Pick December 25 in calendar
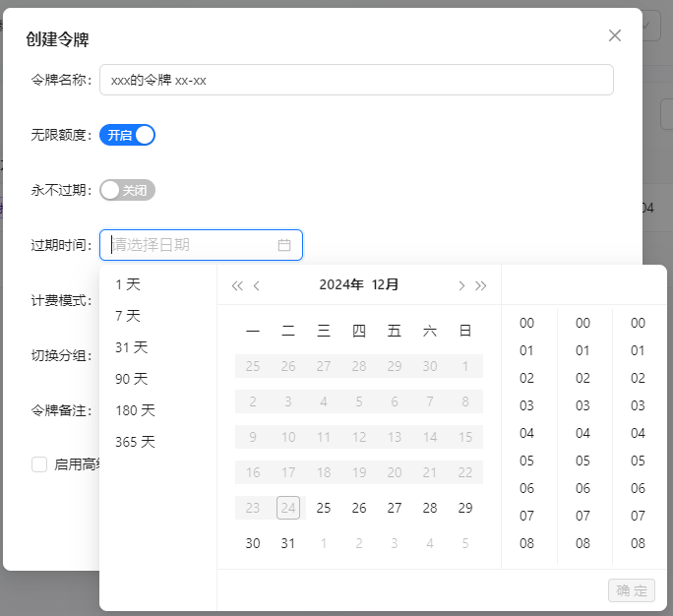 [x=324, y=508]
